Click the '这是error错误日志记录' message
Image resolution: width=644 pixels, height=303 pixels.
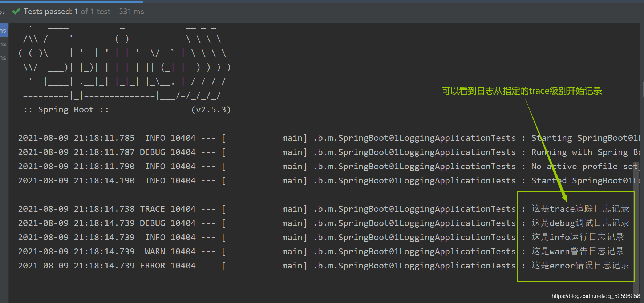(x=580, y=266)
